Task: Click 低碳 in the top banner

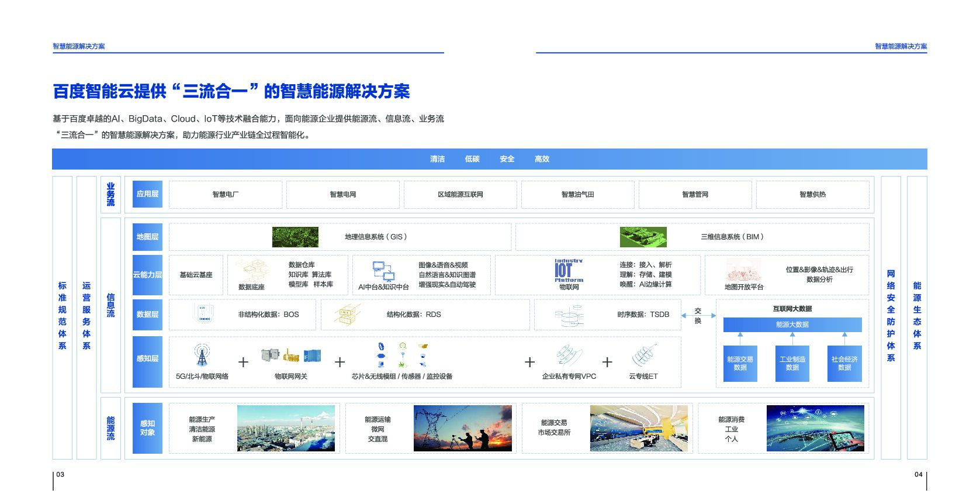Action: click(472, 159)
